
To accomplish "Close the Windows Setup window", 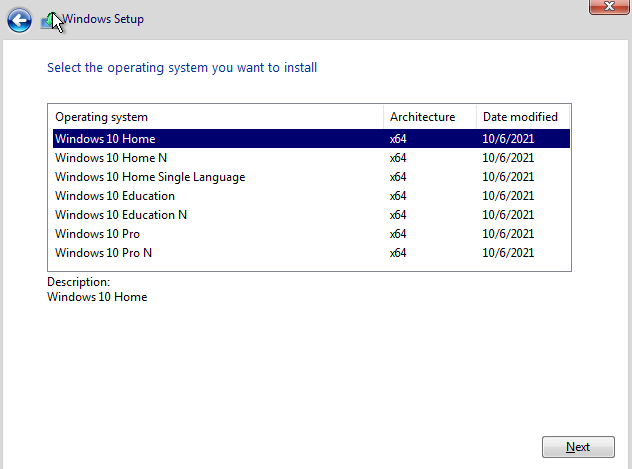I will tap(609, 7).
